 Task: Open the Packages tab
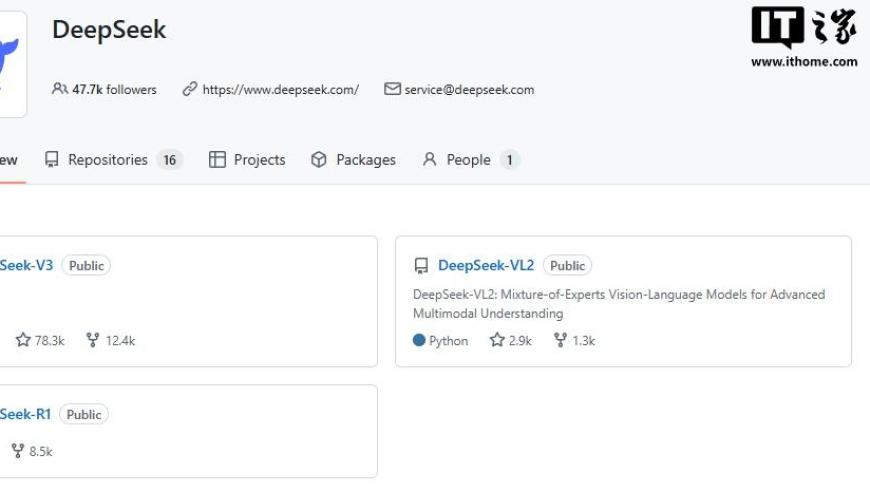pyautogui.click(x=353, y=160)
